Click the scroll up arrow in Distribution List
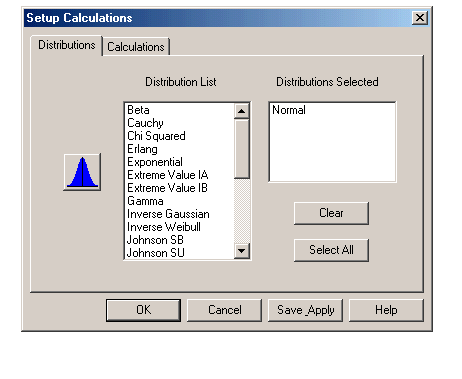The height and width of the screenshot is (379, 462). click(x=242, y=111)
